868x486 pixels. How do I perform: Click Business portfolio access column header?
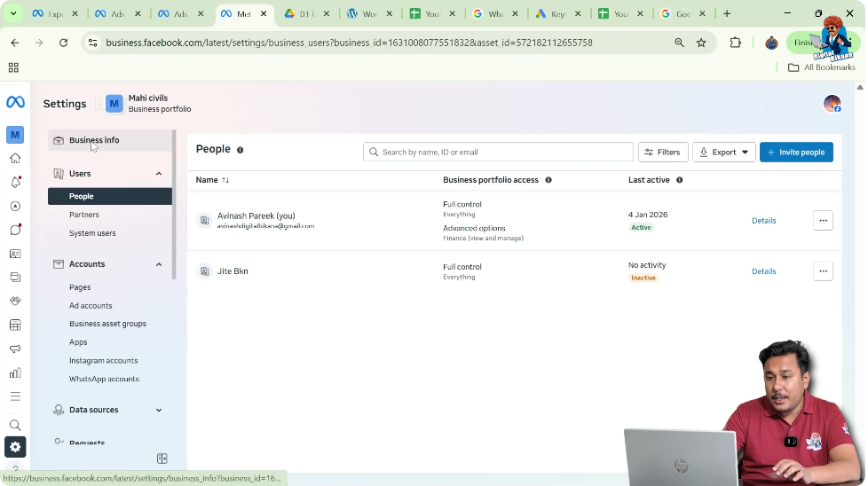point(491,180)
